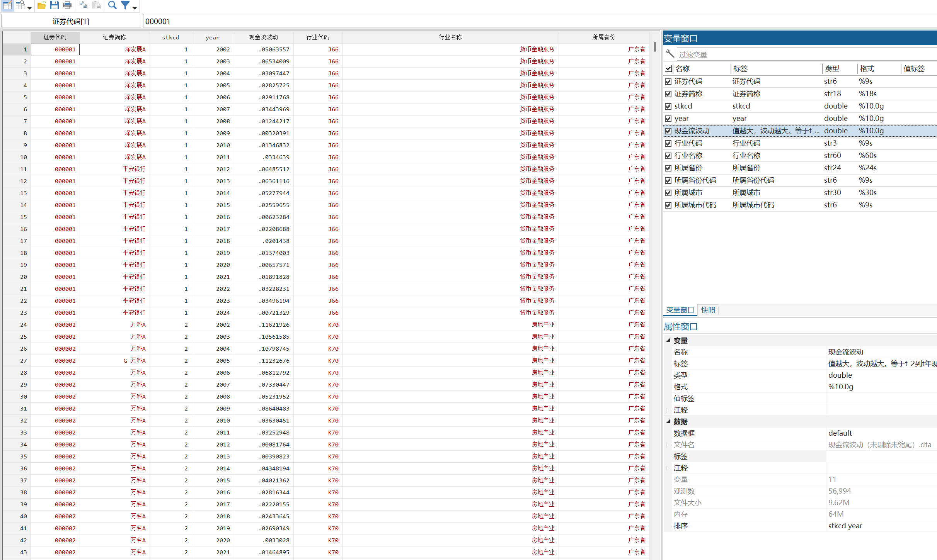Uncheck the stkcd variable checkbox

click(x=668, y=106)
